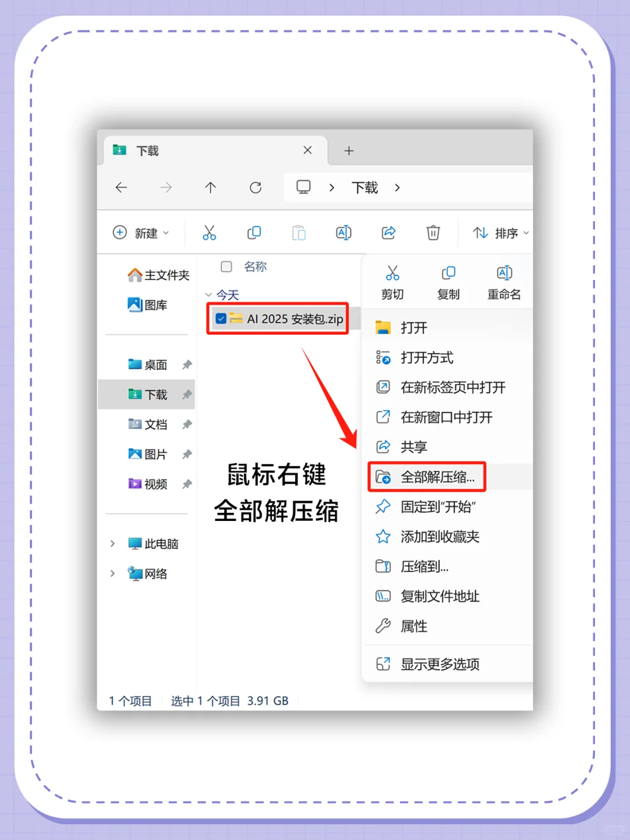Click the 重命名 icon in the context menu
630x840 pixels.
pyautogui.click(x=503, y=272)
